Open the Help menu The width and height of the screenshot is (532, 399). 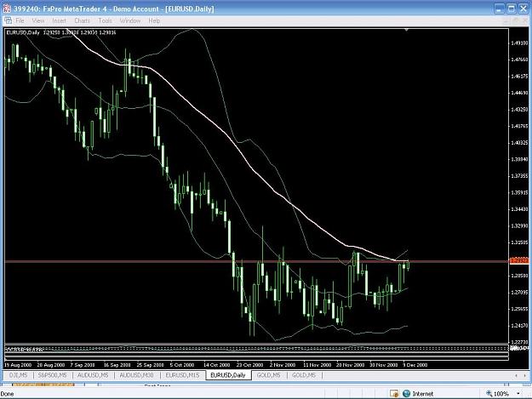point(154,20)
